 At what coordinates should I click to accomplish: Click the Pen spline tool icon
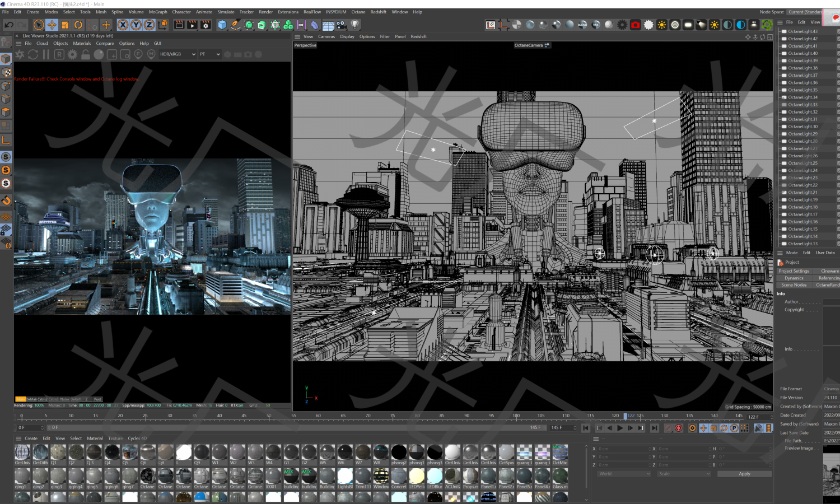tap(236, 25)
